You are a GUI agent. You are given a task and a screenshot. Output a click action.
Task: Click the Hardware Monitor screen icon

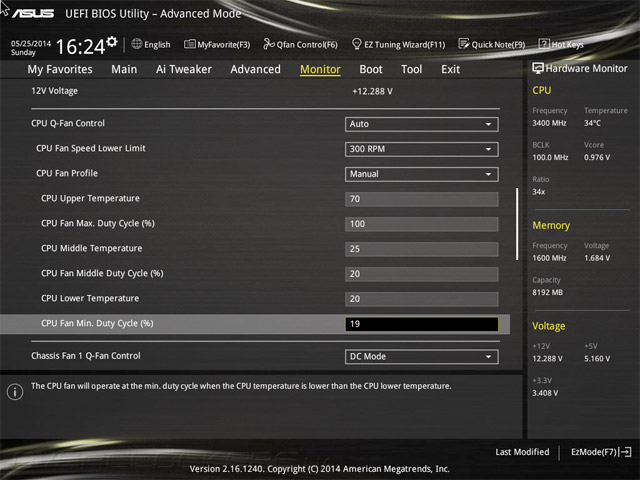(538, 68)
